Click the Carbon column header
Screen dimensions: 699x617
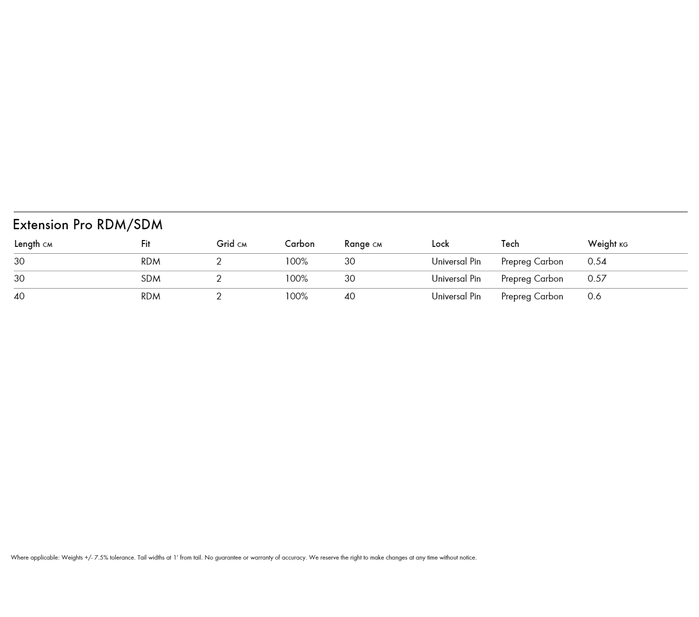[x=299, y=244]
